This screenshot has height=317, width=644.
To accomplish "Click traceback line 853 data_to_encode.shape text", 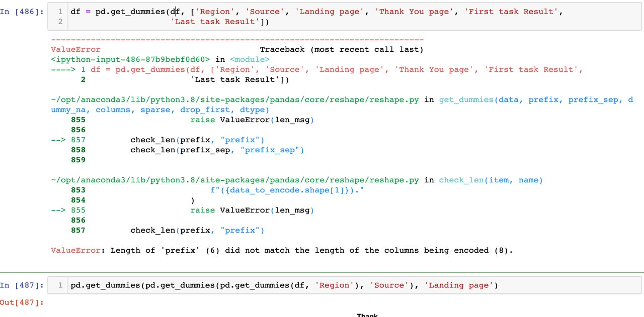I will pyautogui.click(x=287, y=190).
